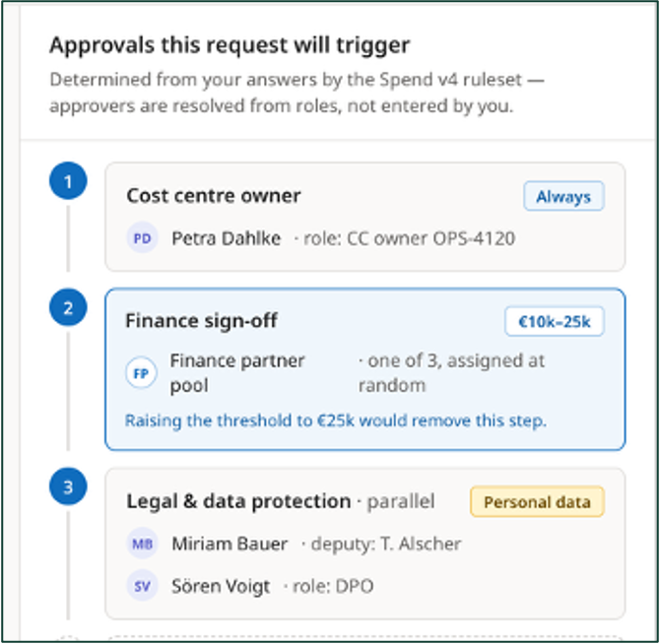The image size is (660, 644).
Task: Open the threshold-raising hint link
Action: (336, 420)
